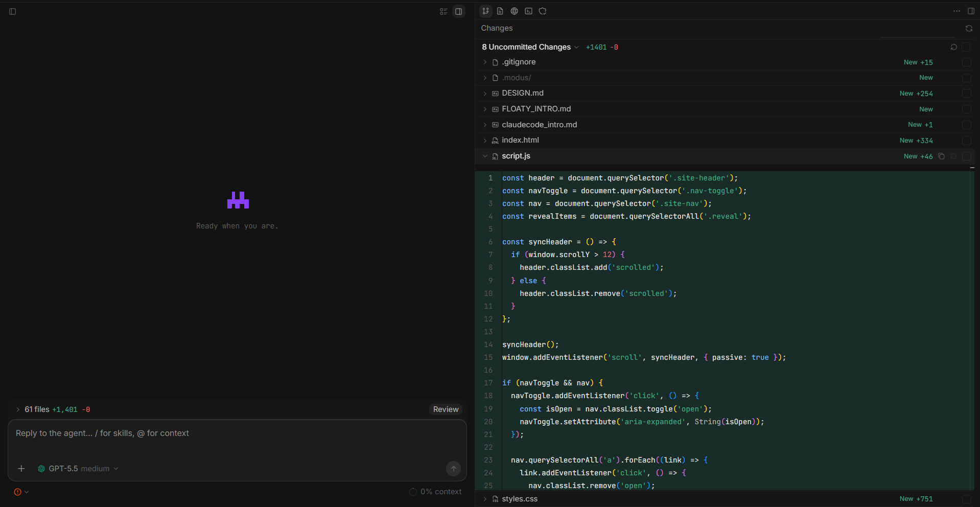
Task: Stage index.html with its checkbox
Action: [966, 141]
